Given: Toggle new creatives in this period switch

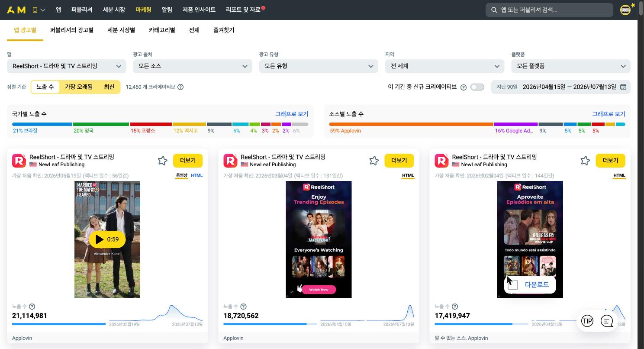Looking at the screenshot, I should (x=477, y=87).
